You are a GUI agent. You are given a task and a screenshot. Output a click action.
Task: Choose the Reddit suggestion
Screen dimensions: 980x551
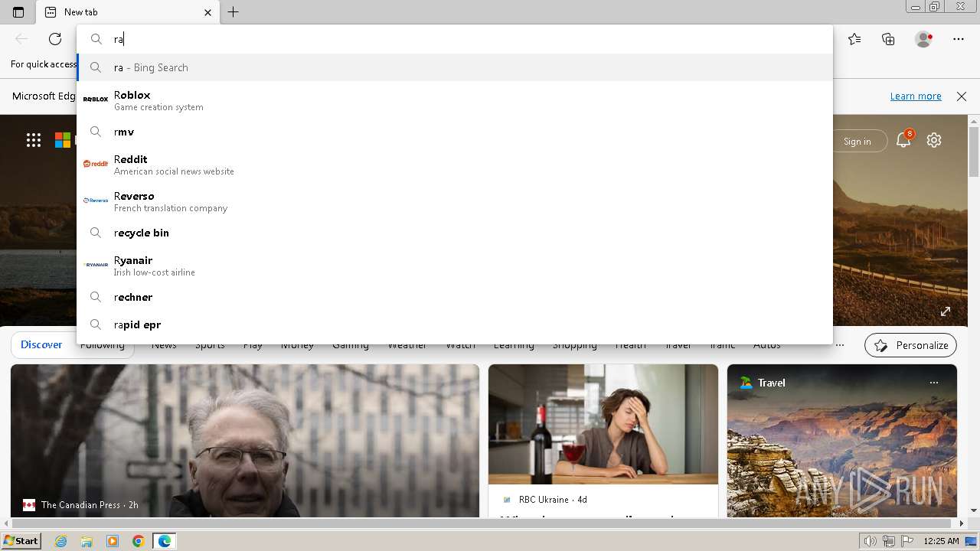point(455,165)
